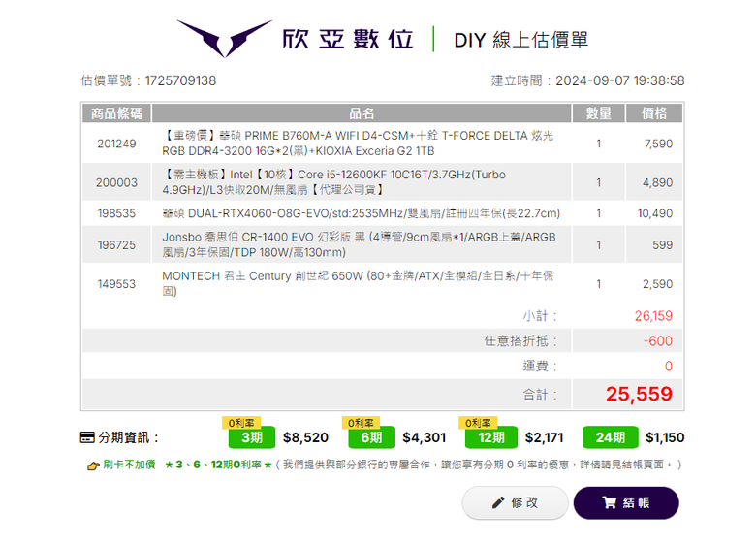Click the 刷卡不加價 green text
The height and width of the screenshot is (546, 756).
pyautogui.click(x=129, y=465)
